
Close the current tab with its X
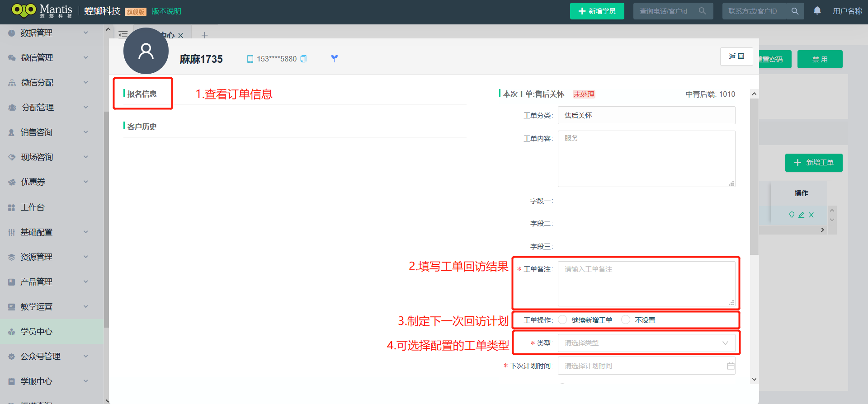tap(180, 36)
